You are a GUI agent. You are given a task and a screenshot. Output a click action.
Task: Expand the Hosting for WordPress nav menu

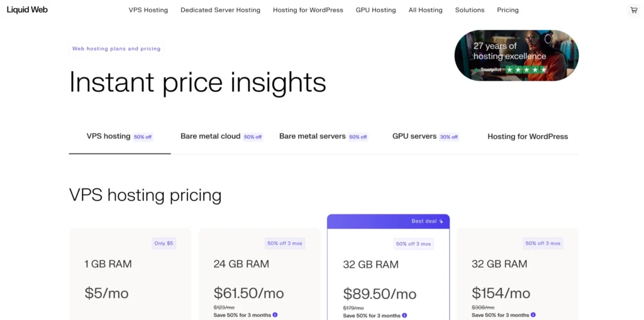click(308, 10)
